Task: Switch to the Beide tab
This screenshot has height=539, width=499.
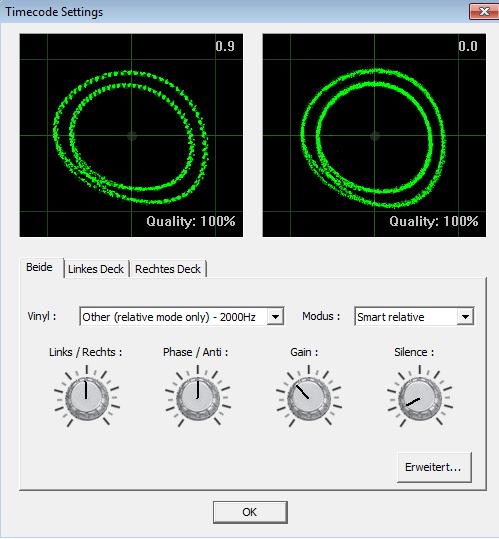Action: coord(41,267)
